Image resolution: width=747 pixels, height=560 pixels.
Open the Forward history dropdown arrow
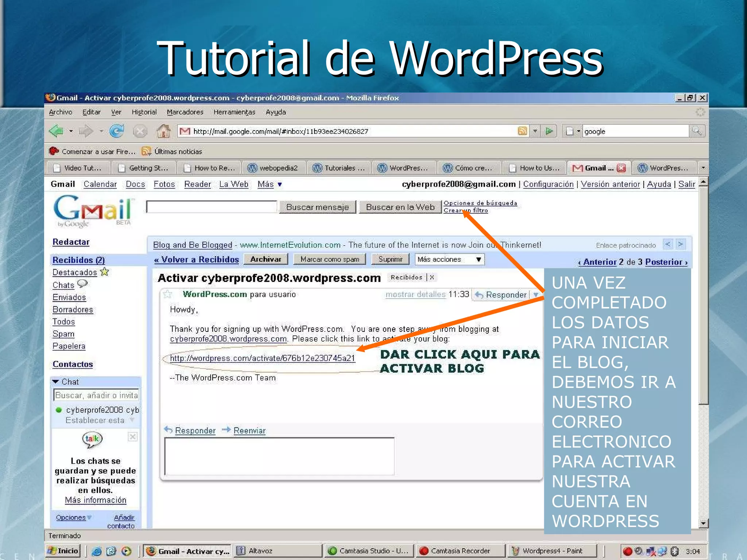101,131
